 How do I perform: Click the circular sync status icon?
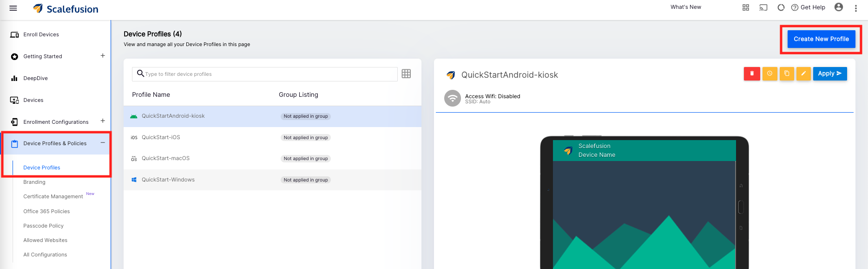pyautogui.click(x=781, y=7)
